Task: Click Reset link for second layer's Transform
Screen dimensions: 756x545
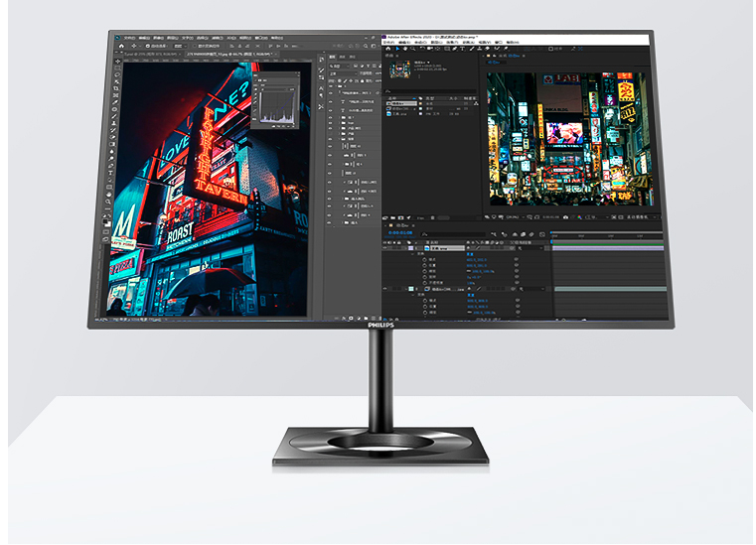Action: coord(471,295)
